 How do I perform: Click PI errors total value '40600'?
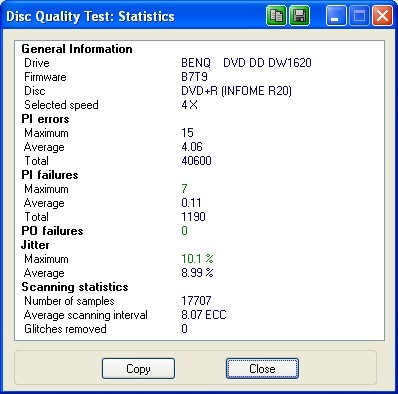(196, 161)
